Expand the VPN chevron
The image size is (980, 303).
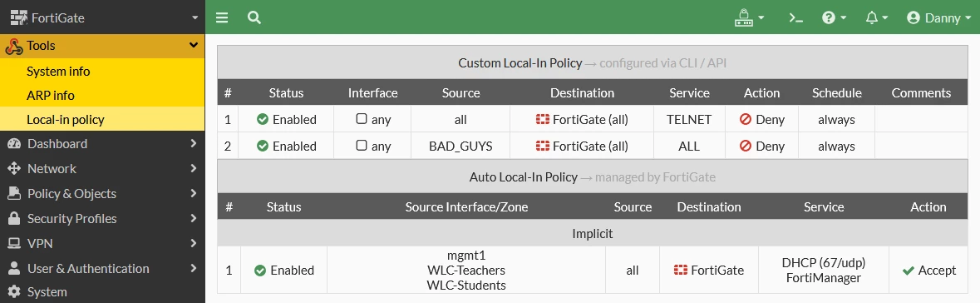pos(193,244)
